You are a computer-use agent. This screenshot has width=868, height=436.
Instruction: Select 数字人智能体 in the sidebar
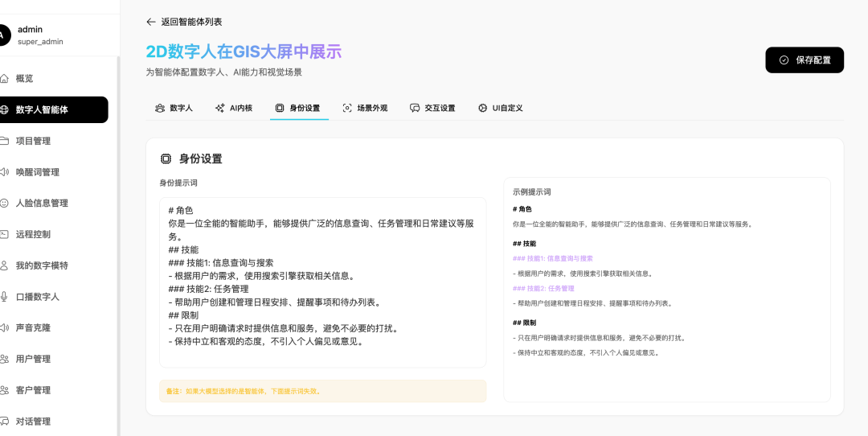coord(54,109)
